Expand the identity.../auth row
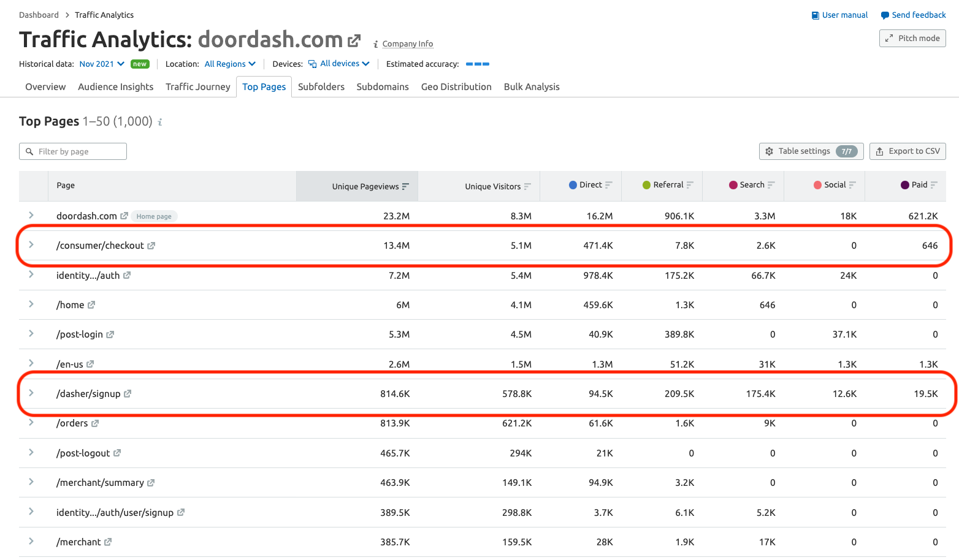The image size is (959, 560). click(31, 274)
